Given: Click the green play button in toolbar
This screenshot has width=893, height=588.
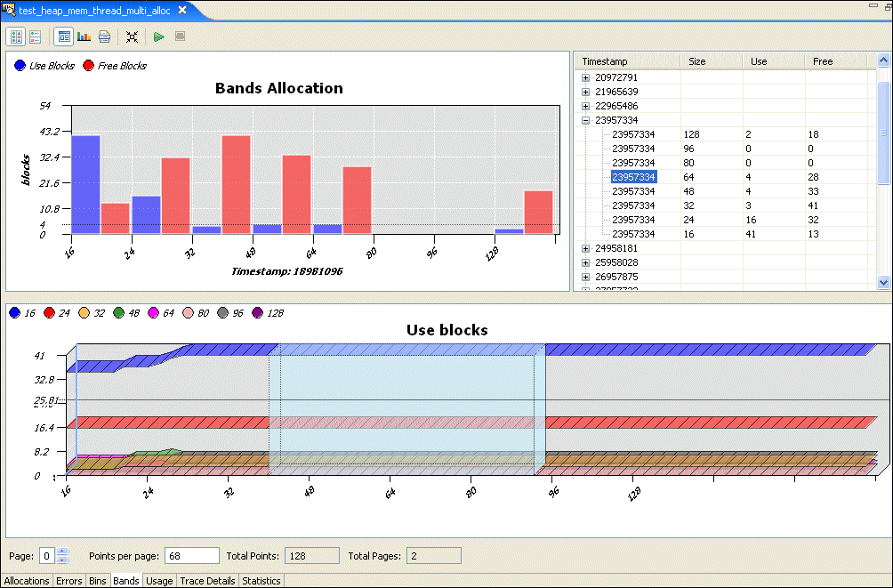Looking at the screenshot, I should pos(158,36).
